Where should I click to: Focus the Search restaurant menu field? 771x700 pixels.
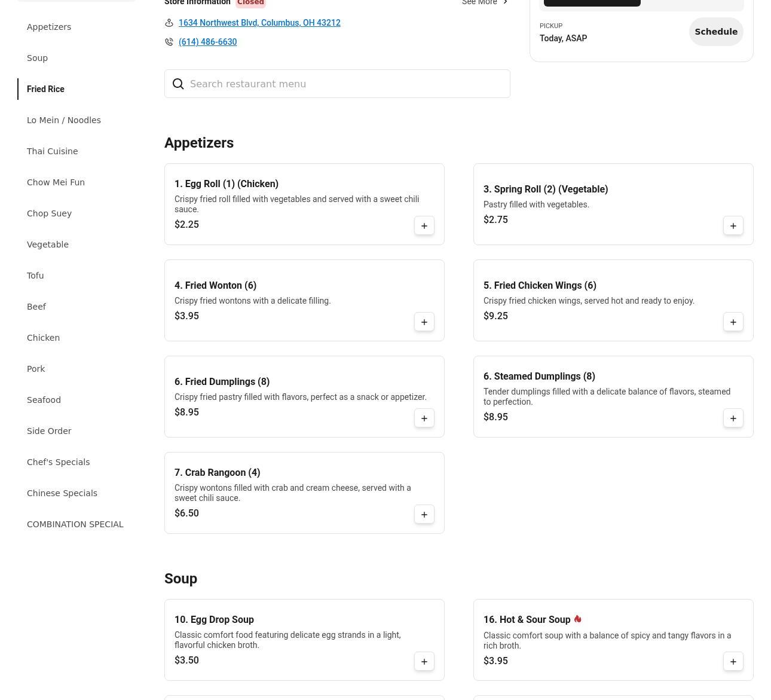coord(337,84)
